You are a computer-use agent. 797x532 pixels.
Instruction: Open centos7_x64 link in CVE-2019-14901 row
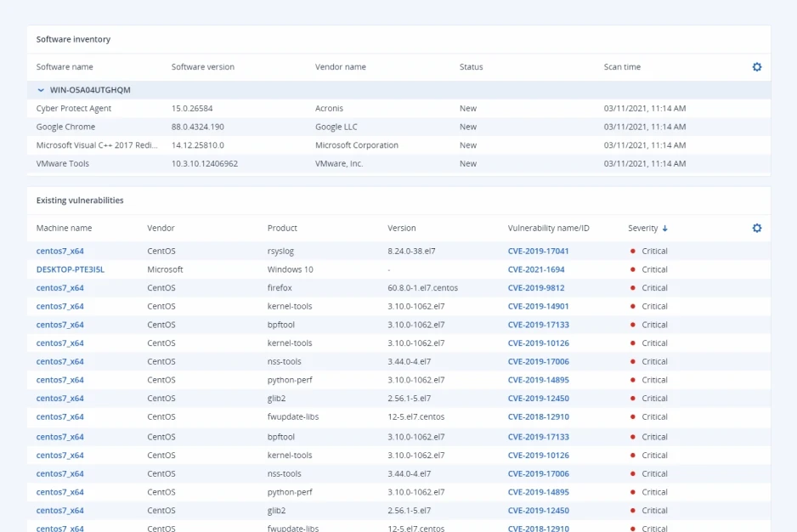(x=60, y=306)
